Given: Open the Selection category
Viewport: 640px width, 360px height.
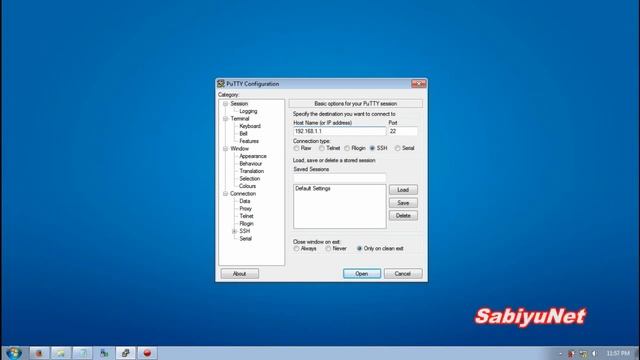Looking at the screenshot, I should pos(249,178).
